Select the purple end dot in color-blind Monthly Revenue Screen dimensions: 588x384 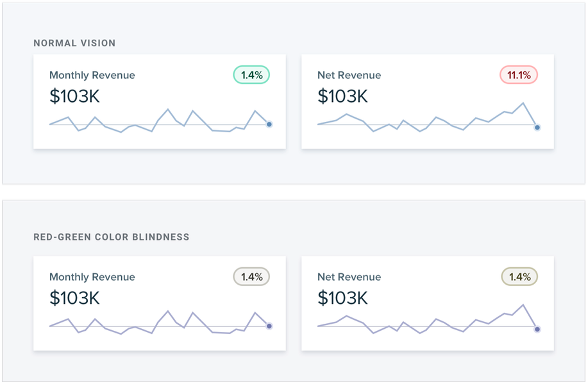point(269,326)
